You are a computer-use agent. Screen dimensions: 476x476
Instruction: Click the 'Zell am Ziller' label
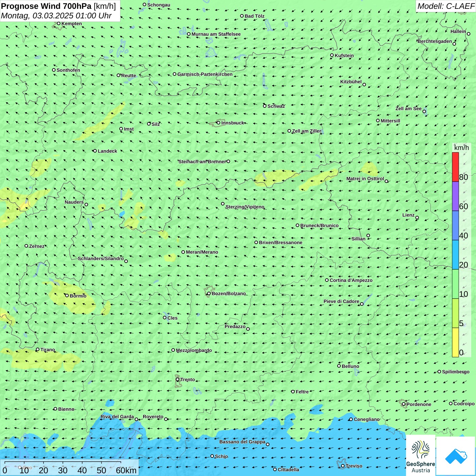click(x=306, y=131)
